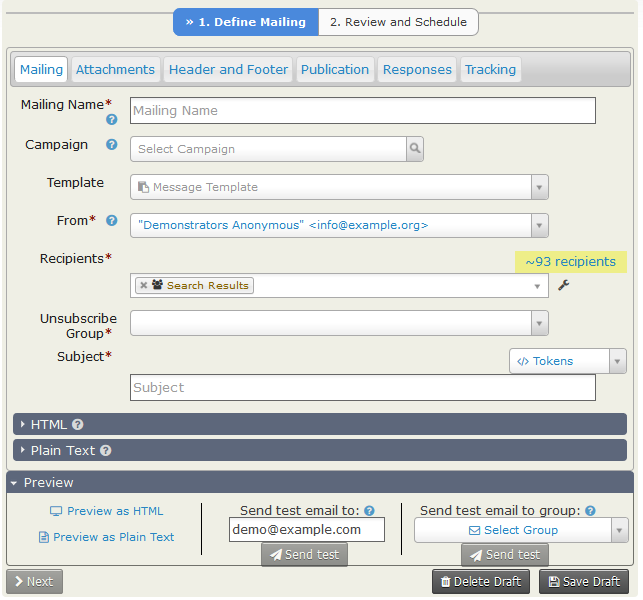Click the wrench icon next to Recipients
Screen dimensions: 643x600
[x=563, y=286]
